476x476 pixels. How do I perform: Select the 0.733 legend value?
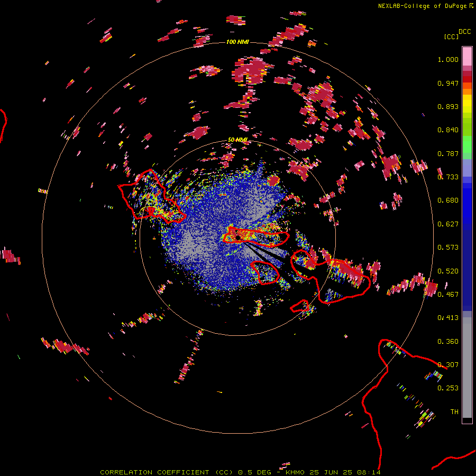448,177
